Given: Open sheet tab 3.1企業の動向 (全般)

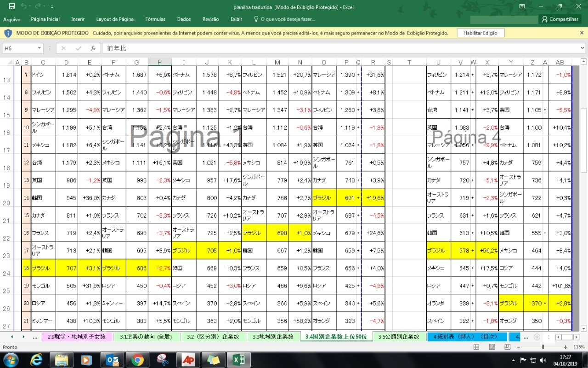Looking at the screenshot, I should 146,337.
